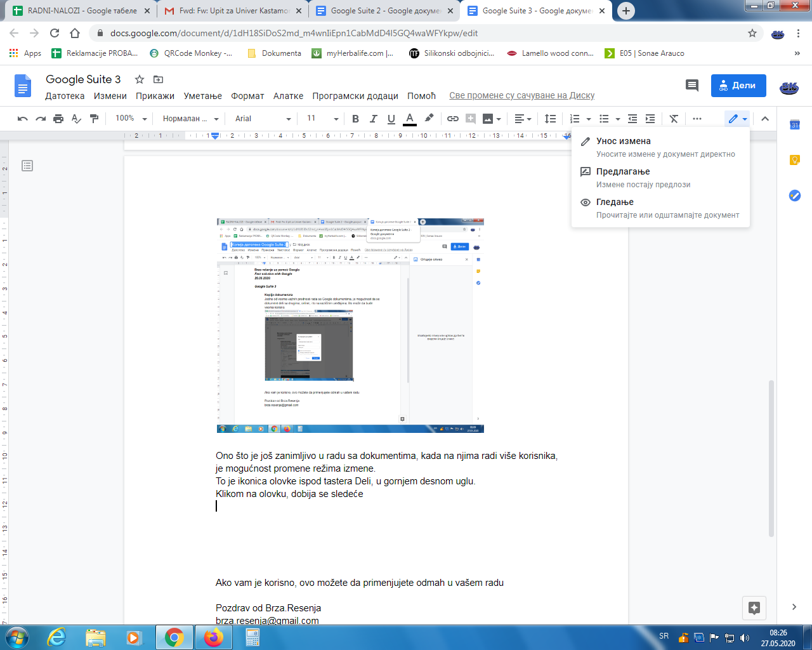Toggle underline formatting
Screen dimensions: 812x650
coord(391,119)
